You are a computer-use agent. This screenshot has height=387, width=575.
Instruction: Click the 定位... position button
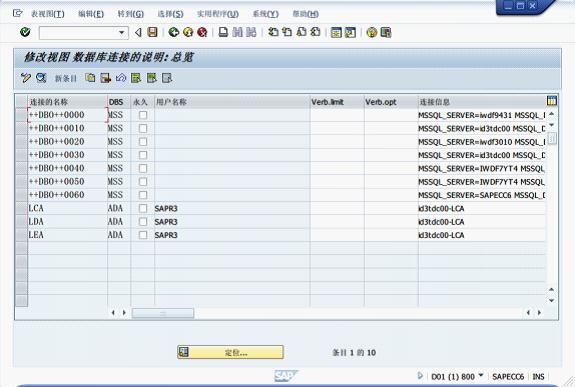pyautogui.click(x=230, y=352)
